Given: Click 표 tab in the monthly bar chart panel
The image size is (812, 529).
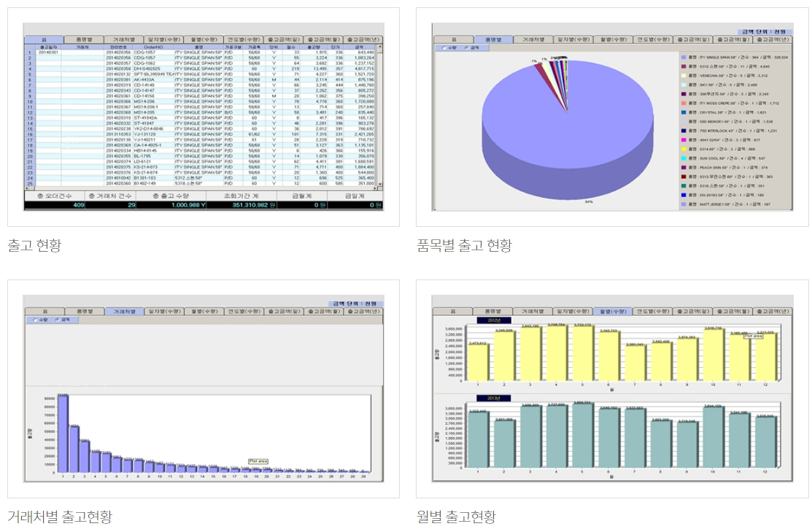Looking at the screenshot, I should (452, 311).
